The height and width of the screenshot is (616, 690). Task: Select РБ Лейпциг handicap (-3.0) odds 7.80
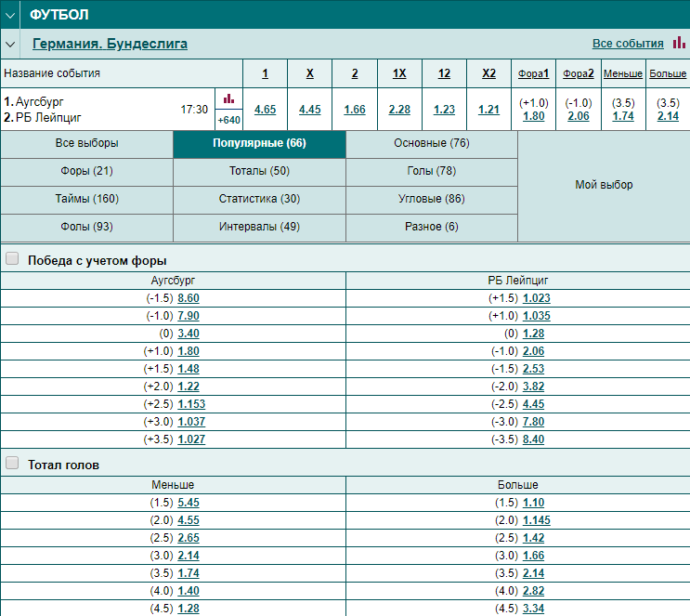(533, 422)
